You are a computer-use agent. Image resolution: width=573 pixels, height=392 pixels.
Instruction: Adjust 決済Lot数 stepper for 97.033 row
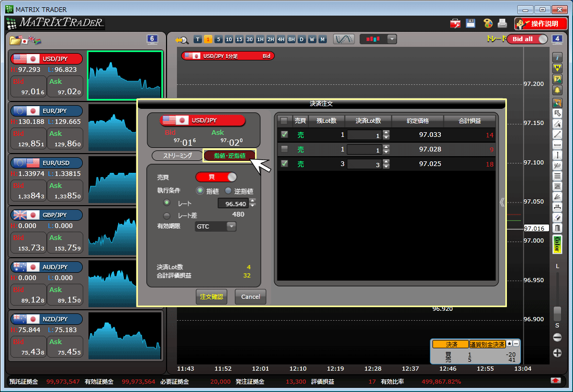pyautogui.click(x=386, y=135)
